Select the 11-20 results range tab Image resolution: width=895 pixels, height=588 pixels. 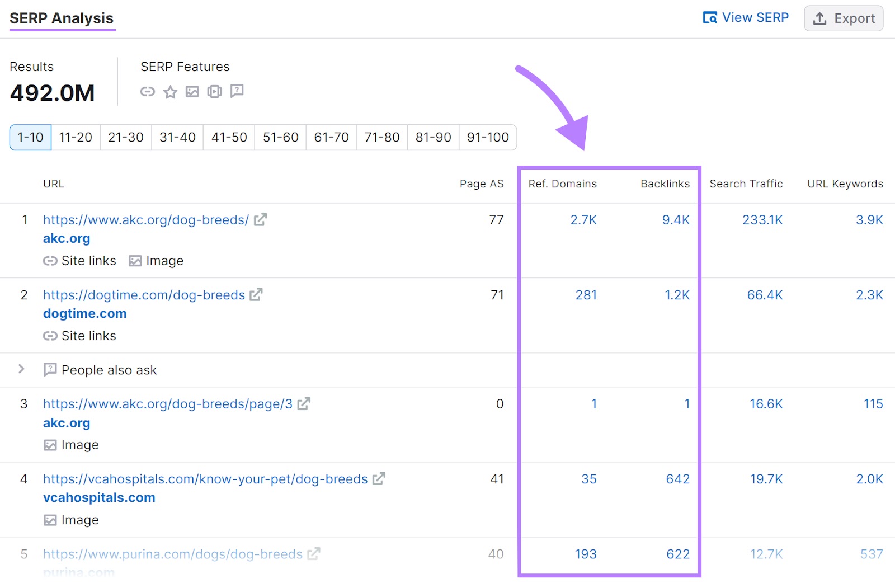(x=76, y=138)
